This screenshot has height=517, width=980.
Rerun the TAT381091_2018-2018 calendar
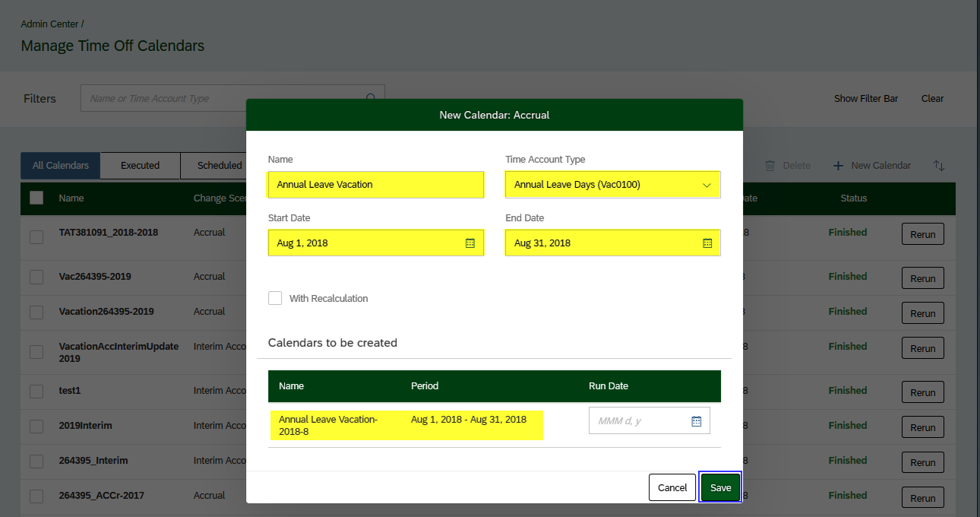[x=923, y=234]
